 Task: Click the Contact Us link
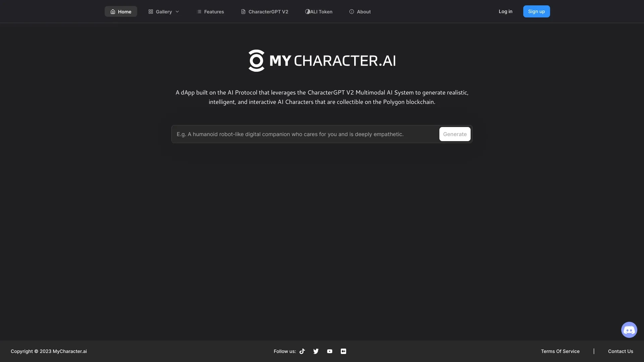click(621, 351)
